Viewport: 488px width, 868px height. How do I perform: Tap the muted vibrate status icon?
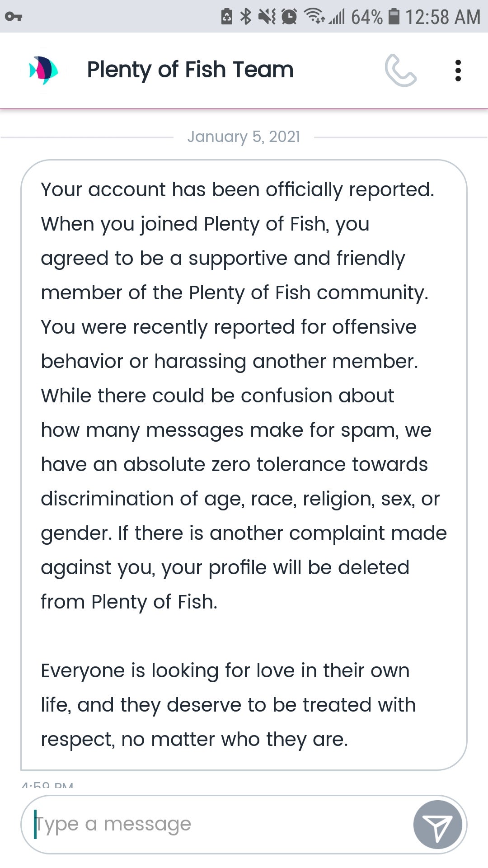(267, 17)
